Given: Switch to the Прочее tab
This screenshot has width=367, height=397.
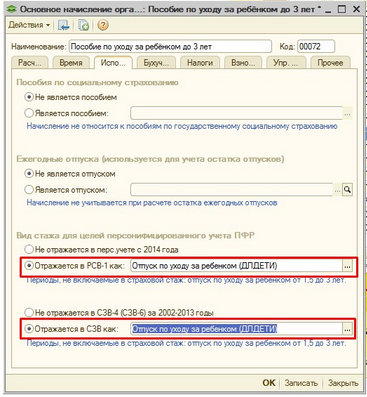Looking at the screenshot, I should [330, 63].
